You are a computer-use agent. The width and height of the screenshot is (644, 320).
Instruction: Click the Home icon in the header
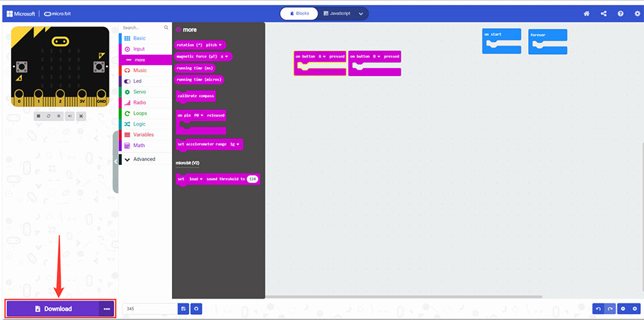click(x=587, y=14)
